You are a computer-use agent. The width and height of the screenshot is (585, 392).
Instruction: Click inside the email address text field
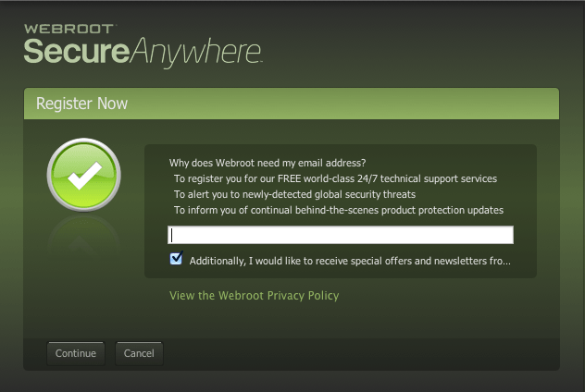point(340,235)
